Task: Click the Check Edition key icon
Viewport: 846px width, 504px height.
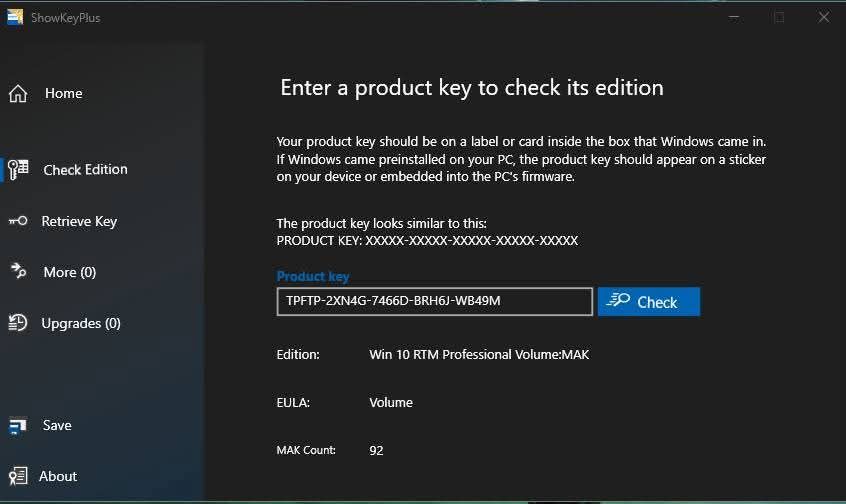Action: tap(18, 169)
